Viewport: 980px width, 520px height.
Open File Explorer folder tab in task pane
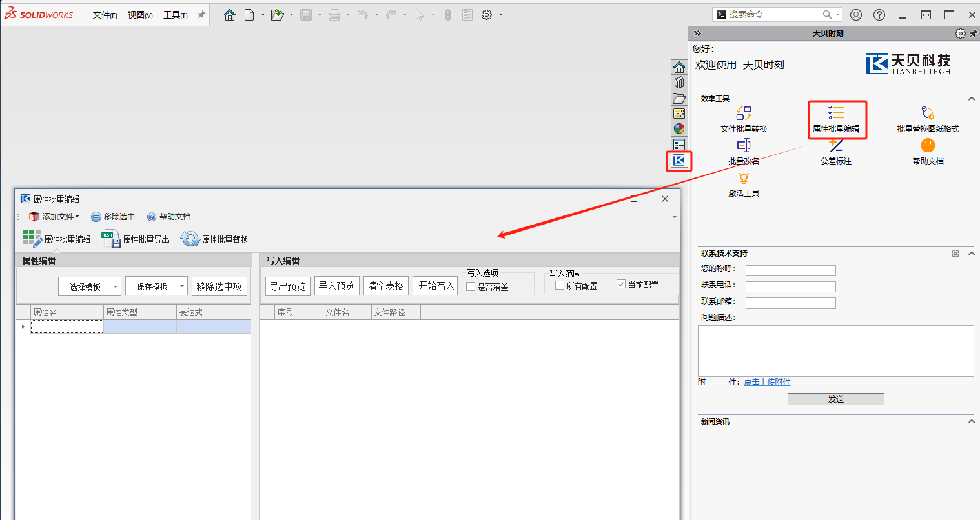679,98
